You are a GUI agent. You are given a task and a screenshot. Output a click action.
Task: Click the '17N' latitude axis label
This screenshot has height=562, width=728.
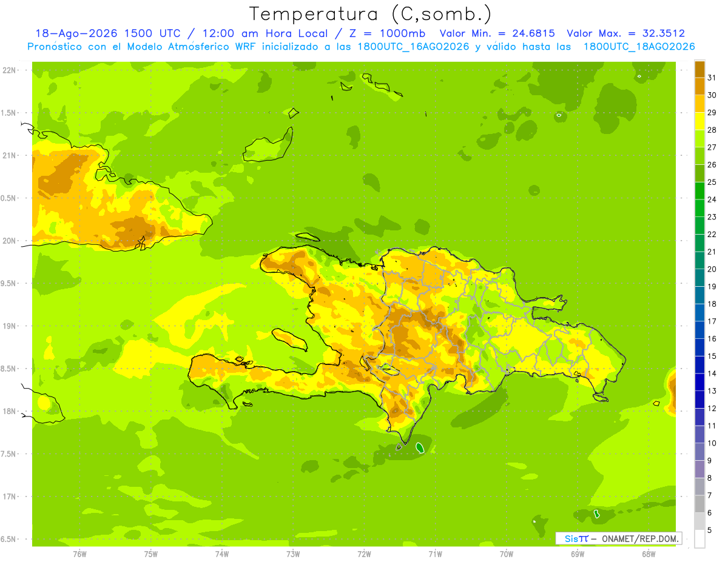click(9, 497)
